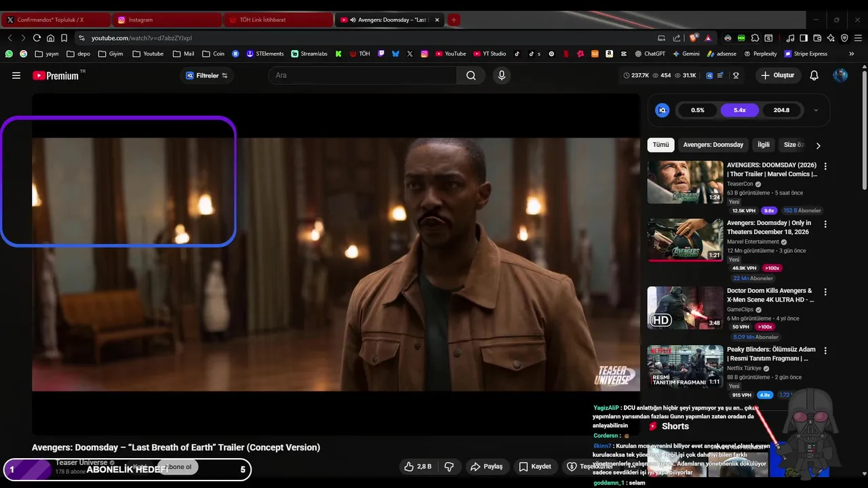868x488 pixels.
Task: Reload the page
Action: [37, 38]
